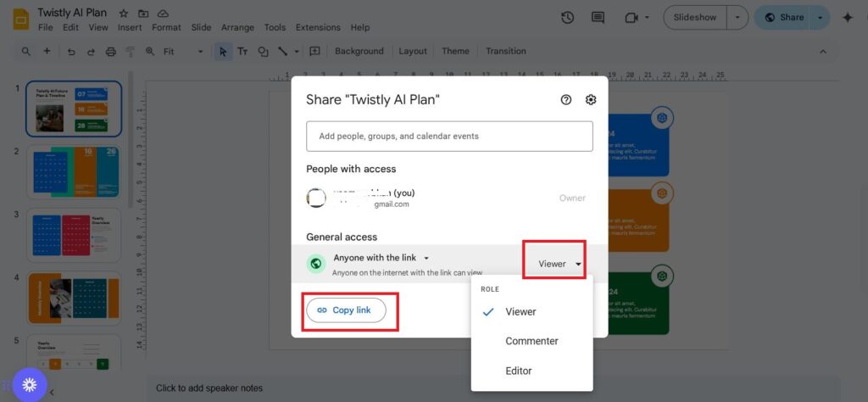The image size is (868, 402).
Task: Click the move to folder icon
Action: click(x=143, y=14)
